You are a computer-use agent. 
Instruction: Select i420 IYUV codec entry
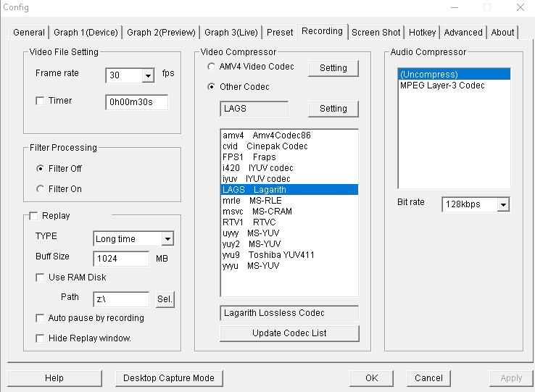(289, 168)
